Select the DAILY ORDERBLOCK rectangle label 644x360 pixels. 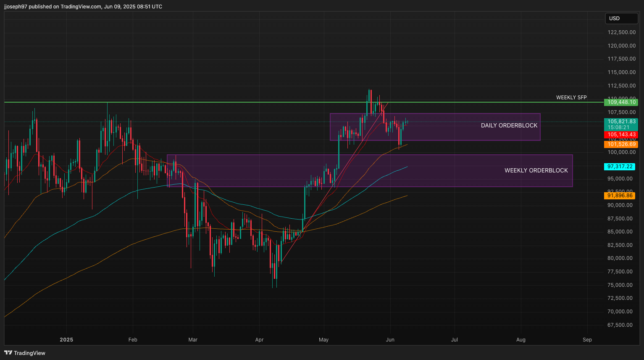coord(509,125)
